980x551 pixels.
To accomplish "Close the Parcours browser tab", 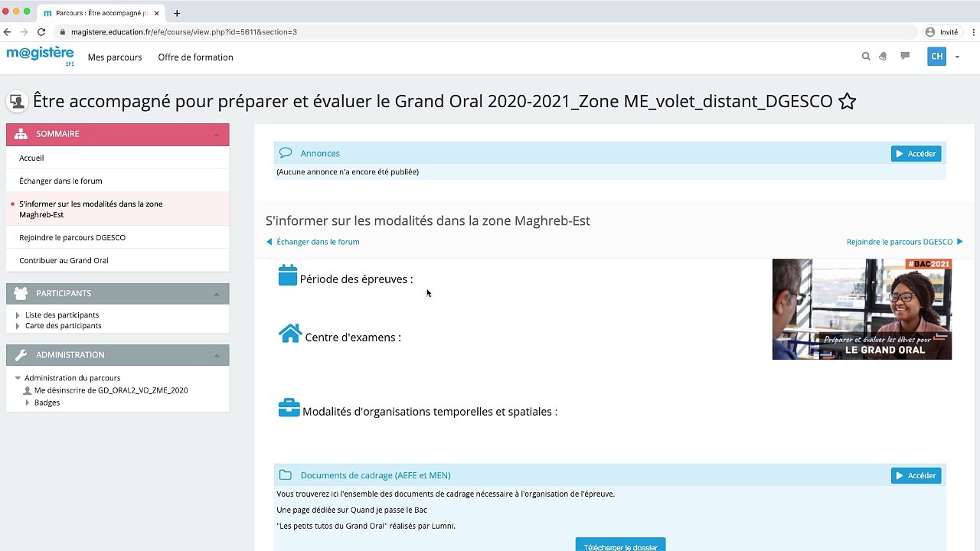I will tap(156, 13).
